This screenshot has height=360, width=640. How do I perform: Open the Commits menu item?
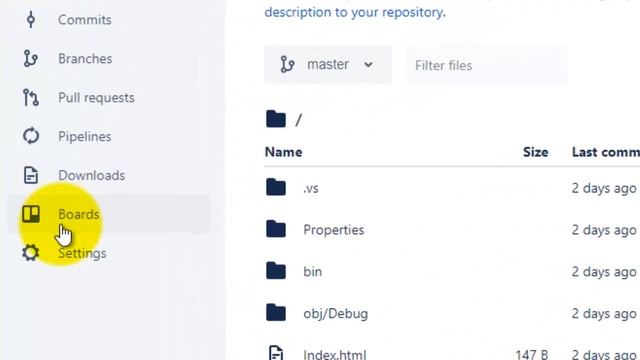click(x=84, y=20)
